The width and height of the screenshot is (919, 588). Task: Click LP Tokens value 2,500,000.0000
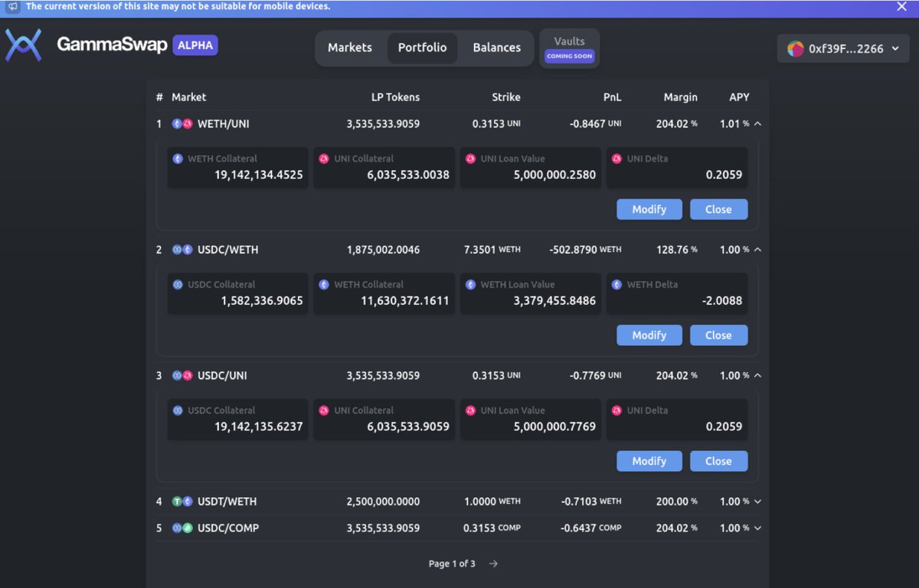(383, 501)
